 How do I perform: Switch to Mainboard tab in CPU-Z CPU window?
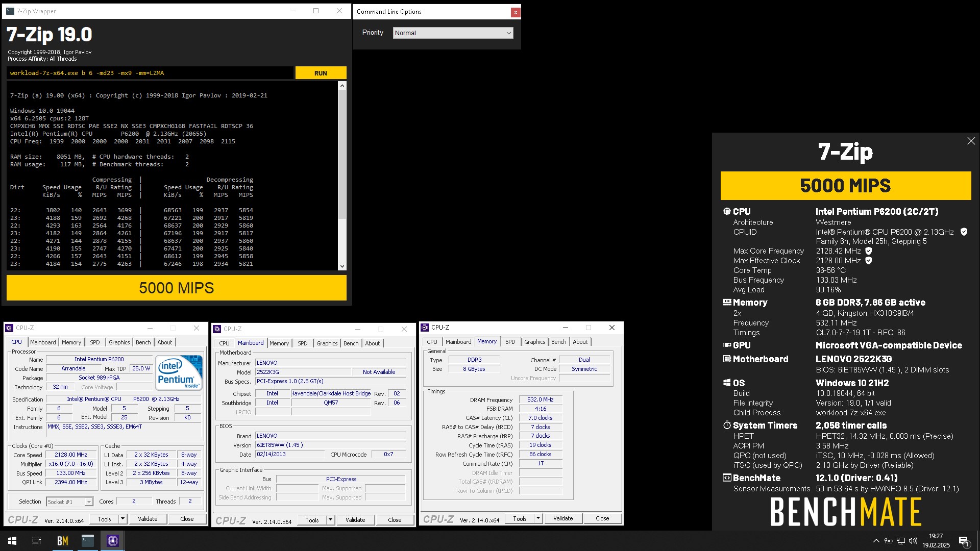43,342
